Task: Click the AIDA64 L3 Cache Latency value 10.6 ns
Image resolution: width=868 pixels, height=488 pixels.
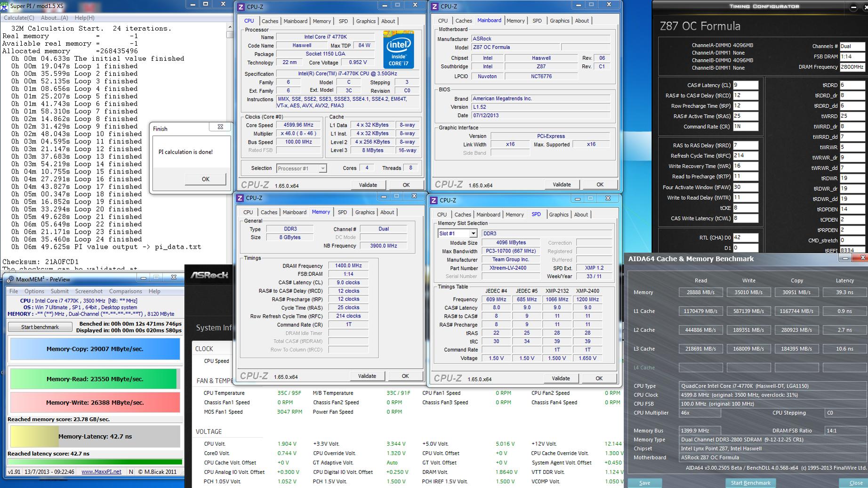Action: tap(844, 349)
